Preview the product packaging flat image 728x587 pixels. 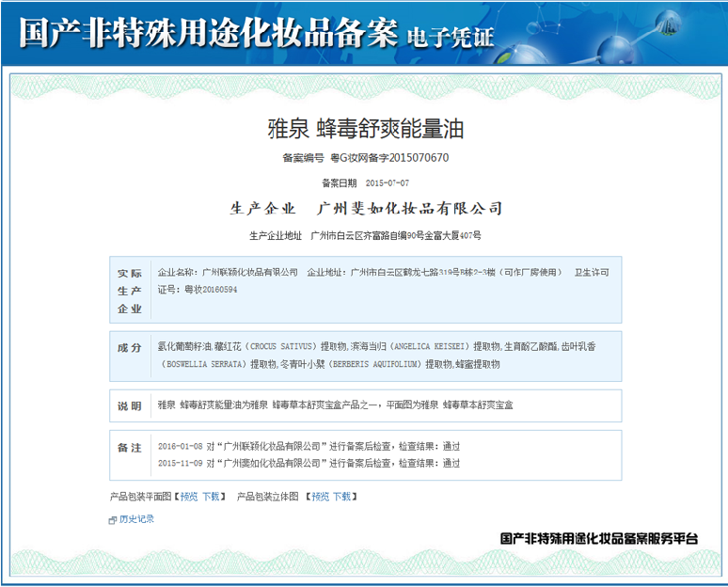[189, 497]
